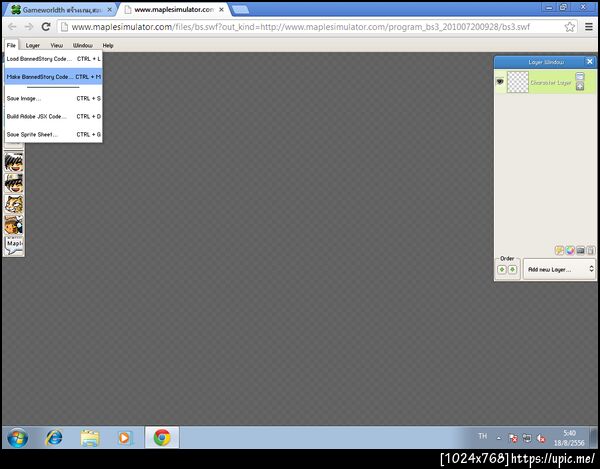Open the Help menu
The width and height of the screenshot is (600, 469).
(x=108, y=46)
